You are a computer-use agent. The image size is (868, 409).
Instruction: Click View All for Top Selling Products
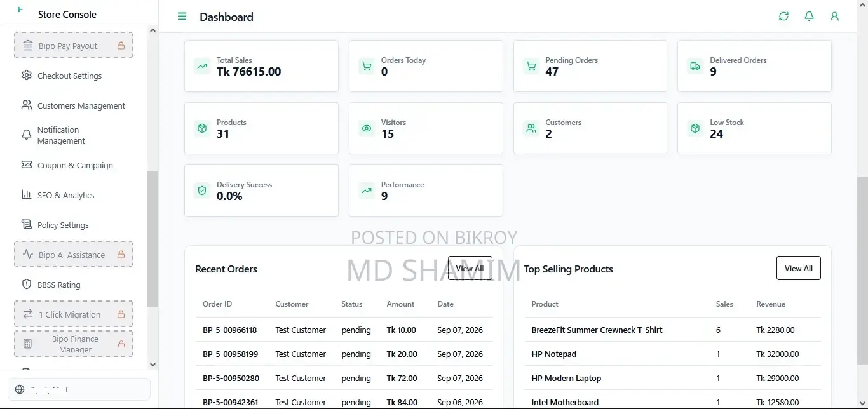(x=799, y=268)
